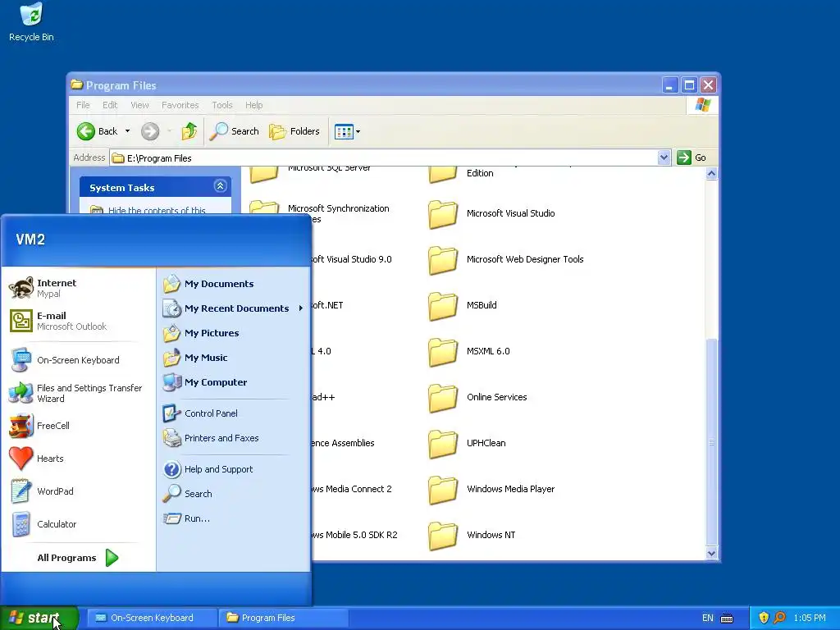Expand the Address bar dropdown
Viewport: 840px width, 630px height.
coord(664,157)
